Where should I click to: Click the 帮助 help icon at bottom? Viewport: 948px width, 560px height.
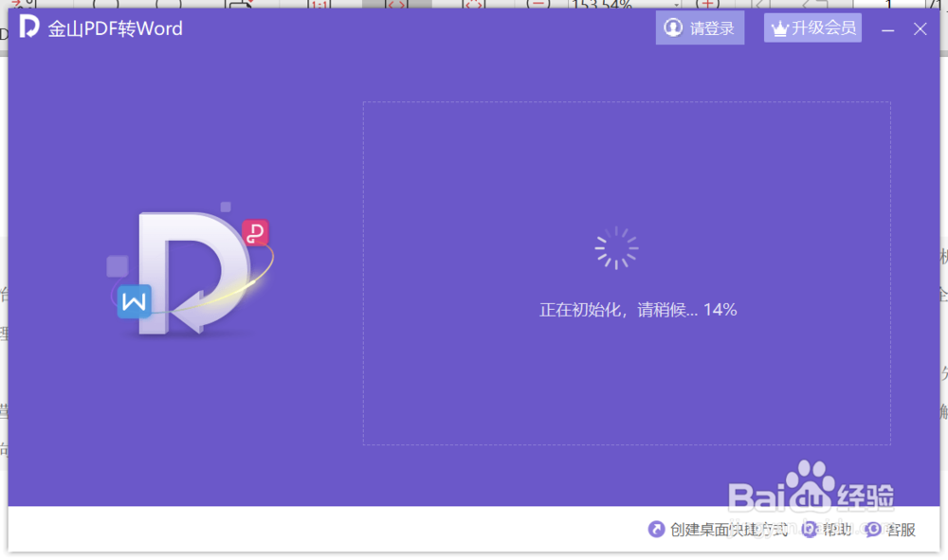(808, 529)
